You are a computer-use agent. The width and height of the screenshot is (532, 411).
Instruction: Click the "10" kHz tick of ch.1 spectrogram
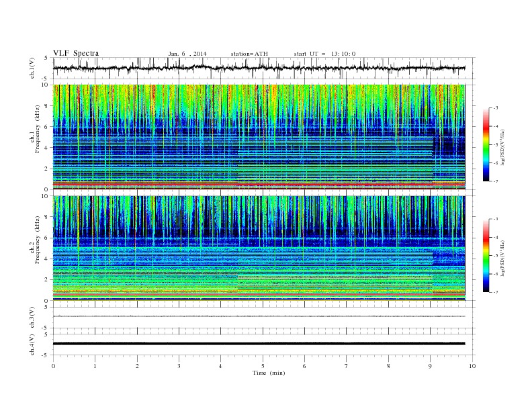coord(46,85)
